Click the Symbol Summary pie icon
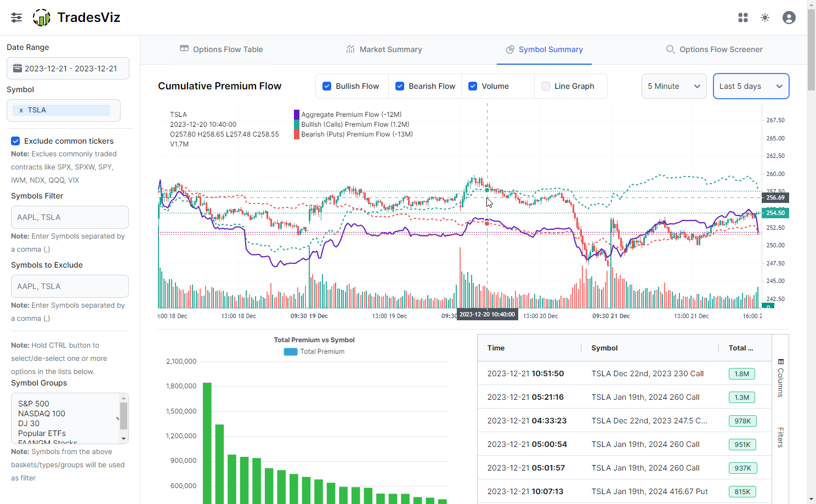 coord(510,49)
